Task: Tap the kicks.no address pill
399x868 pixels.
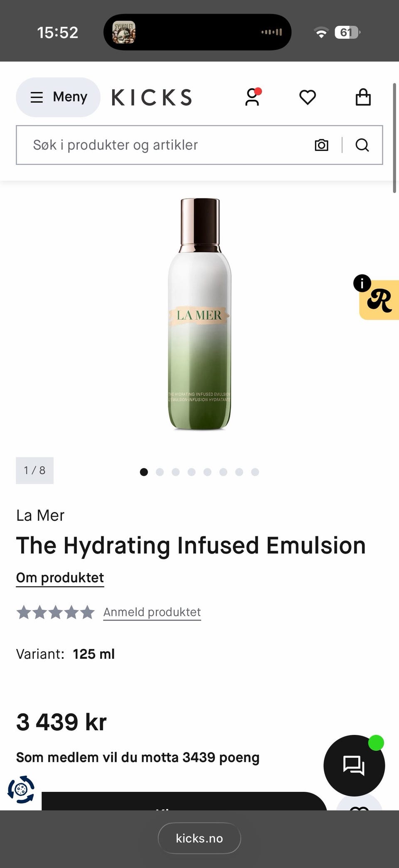Action: pyautogui.click(x=199, y=838)
